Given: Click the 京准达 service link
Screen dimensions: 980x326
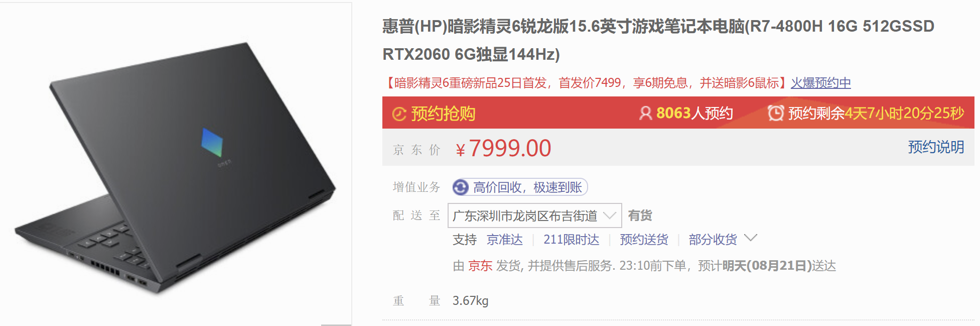Looking at the screenshot, I should coord(505,240).
